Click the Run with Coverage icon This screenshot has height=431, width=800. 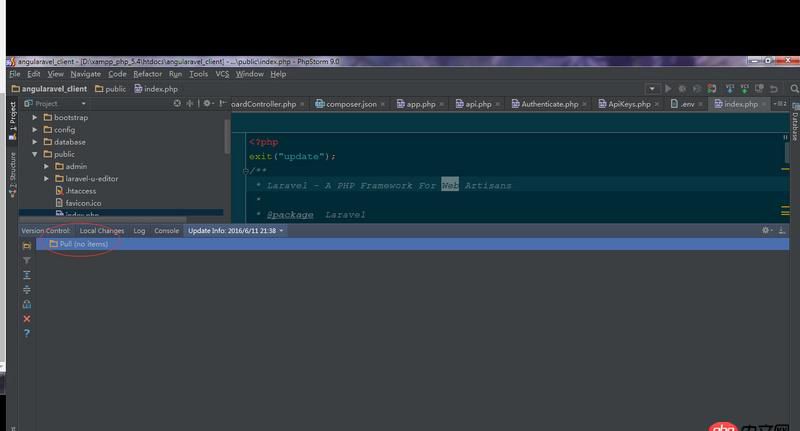click(696, 88)
